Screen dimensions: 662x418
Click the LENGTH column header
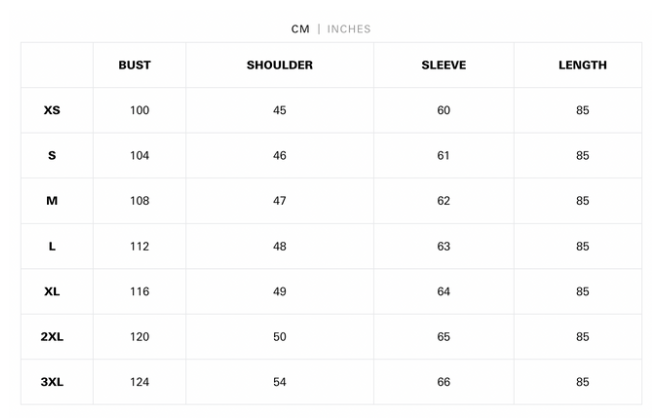[582, 65]
